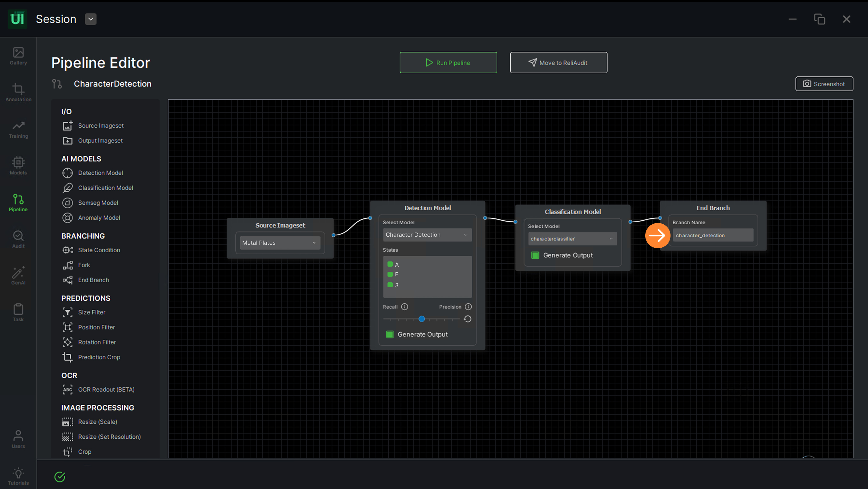Reset the recall-precision slider with the refresh icon
The width and height of the screenshot is (868, 489).
pyautogui.click(x=467, y=319)
